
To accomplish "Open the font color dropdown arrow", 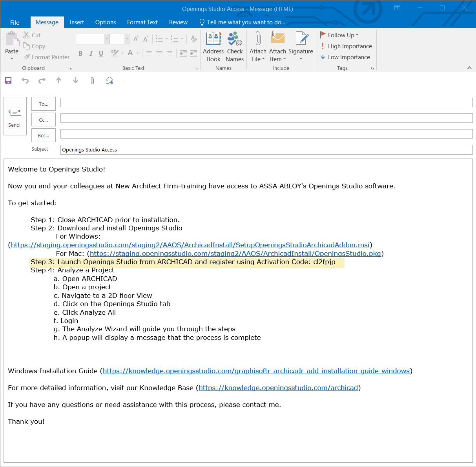I will click(138, 53).
